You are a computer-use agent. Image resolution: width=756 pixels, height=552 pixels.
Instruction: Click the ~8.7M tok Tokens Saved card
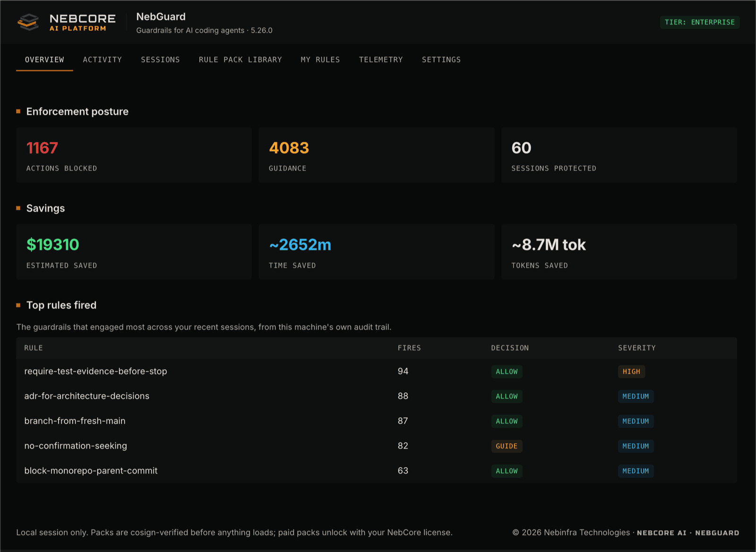[619, 252]
